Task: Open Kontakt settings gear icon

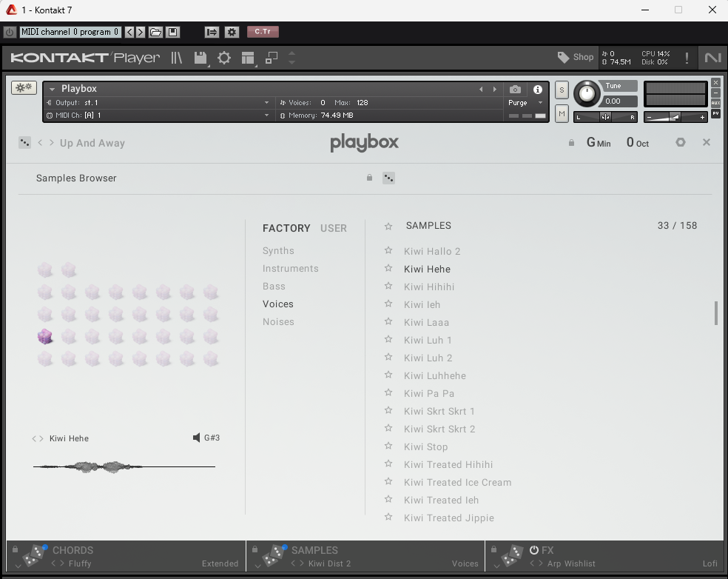Action: [224, 58]
